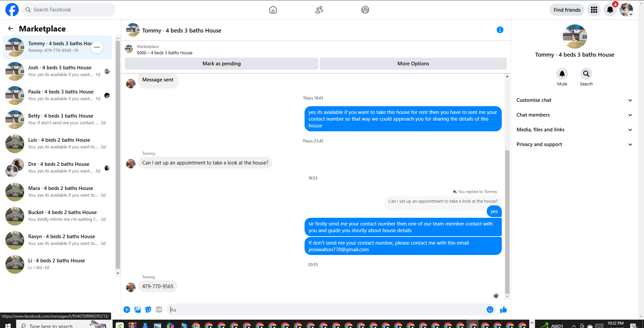644x328 pixels.
Task: Click the Mute bell icon
Action: coord(562,74)
